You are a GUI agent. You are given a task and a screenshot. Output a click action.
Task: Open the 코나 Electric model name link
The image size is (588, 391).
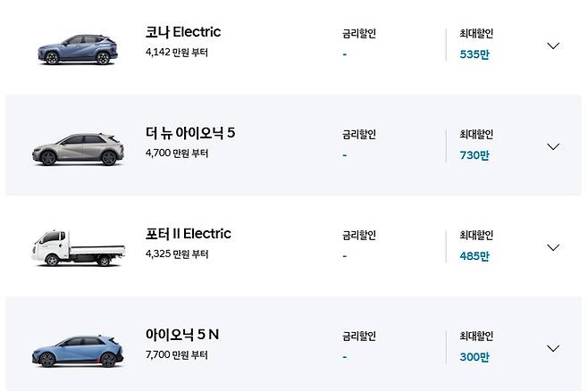183,32
